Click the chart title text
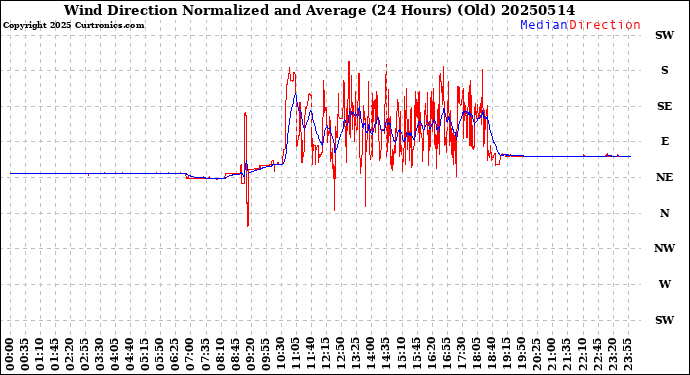690x375 pixels. 319,10
